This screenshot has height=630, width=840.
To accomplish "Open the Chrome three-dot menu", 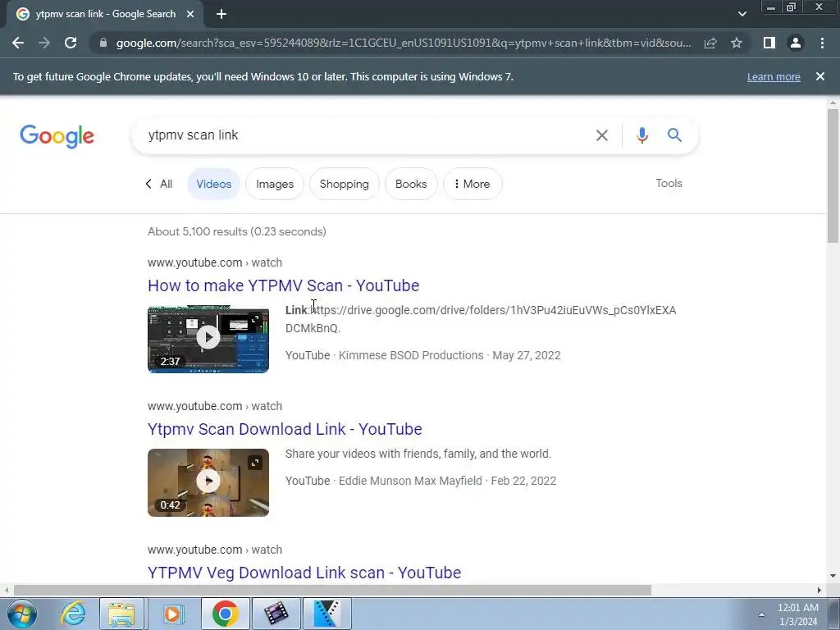I will [x=822, y=43].
